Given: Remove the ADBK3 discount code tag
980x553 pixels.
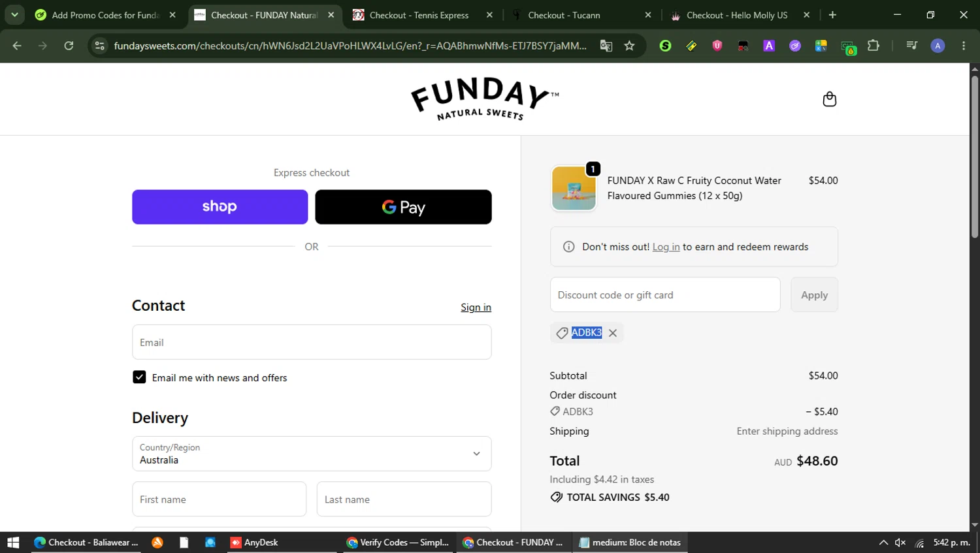Looking at the screenshot, I should (x=613, y=333).
